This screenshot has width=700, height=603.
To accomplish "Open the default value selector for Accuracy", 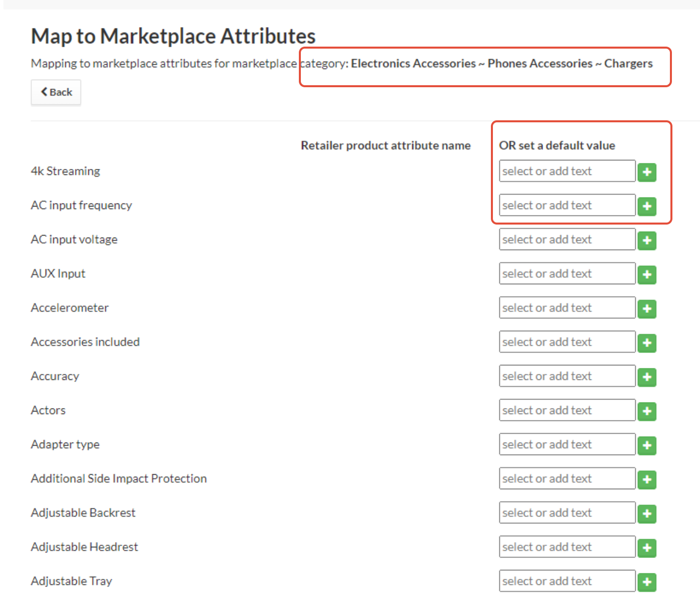I will tap(566, 376).
